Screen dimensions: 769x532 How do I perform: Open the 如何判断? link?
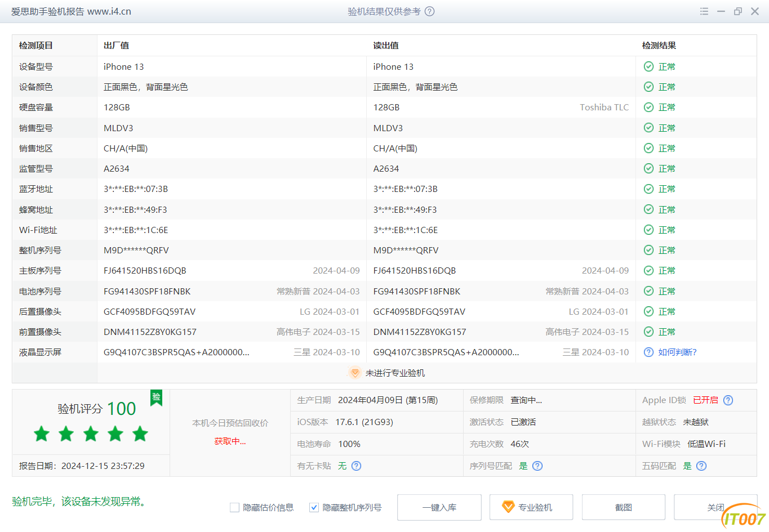pos(677,352)
